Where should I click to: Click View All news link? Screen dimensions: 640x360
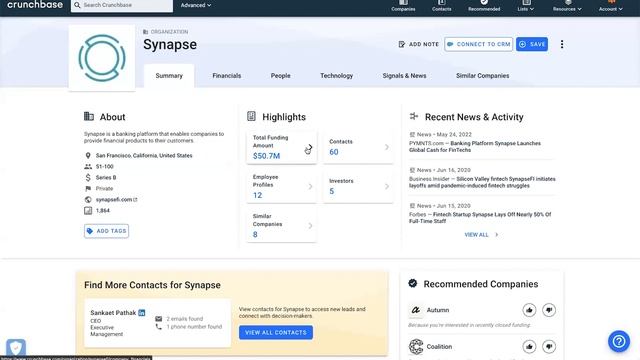click(x=481, y=235)
